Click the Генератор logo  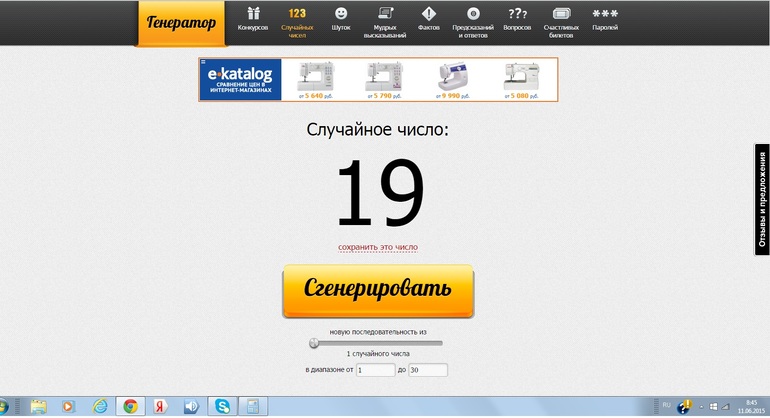pyautogui.click(x=182, y=23)
